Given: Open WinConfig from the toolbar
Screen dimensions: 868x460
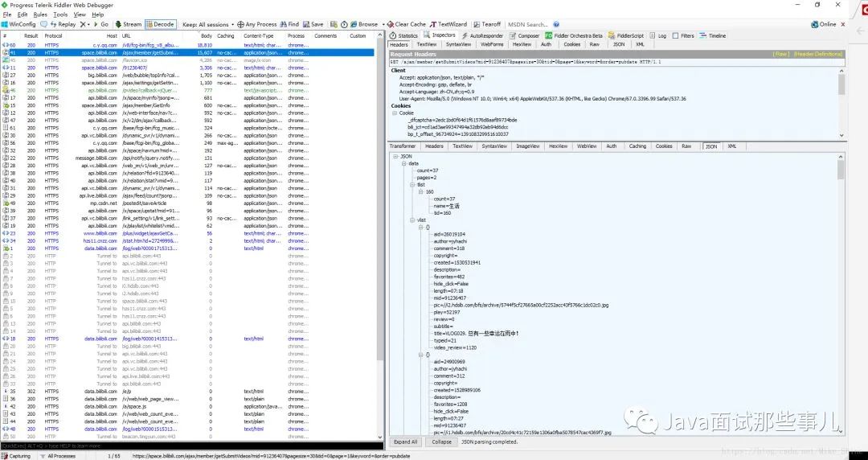Looking at the screenshot, I should tap(18, 24).
